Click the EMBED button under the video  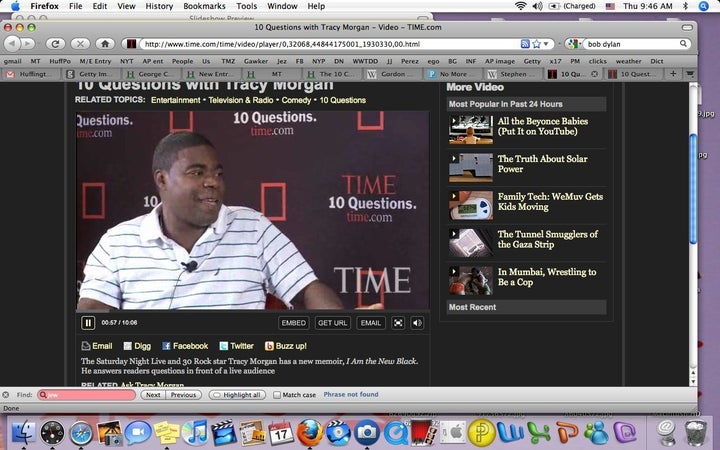pyautogui.click(x=293, y=323)
